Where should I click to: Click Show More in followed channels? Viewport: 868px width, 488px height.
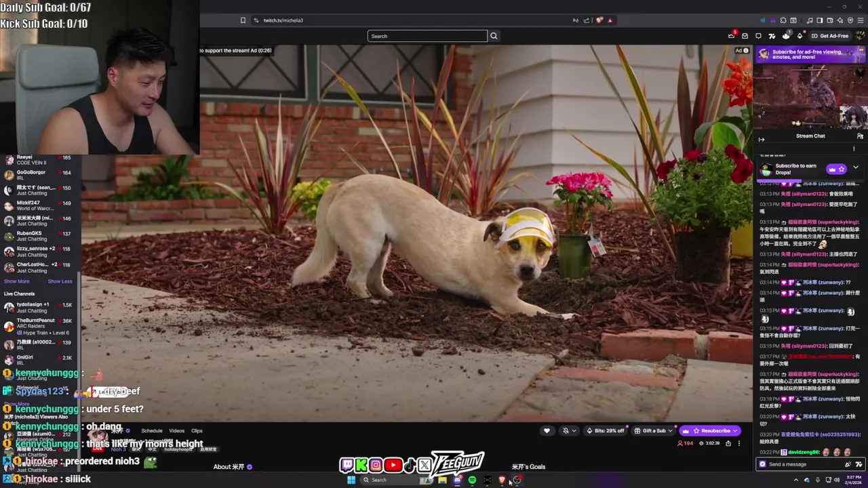point(16,281)
